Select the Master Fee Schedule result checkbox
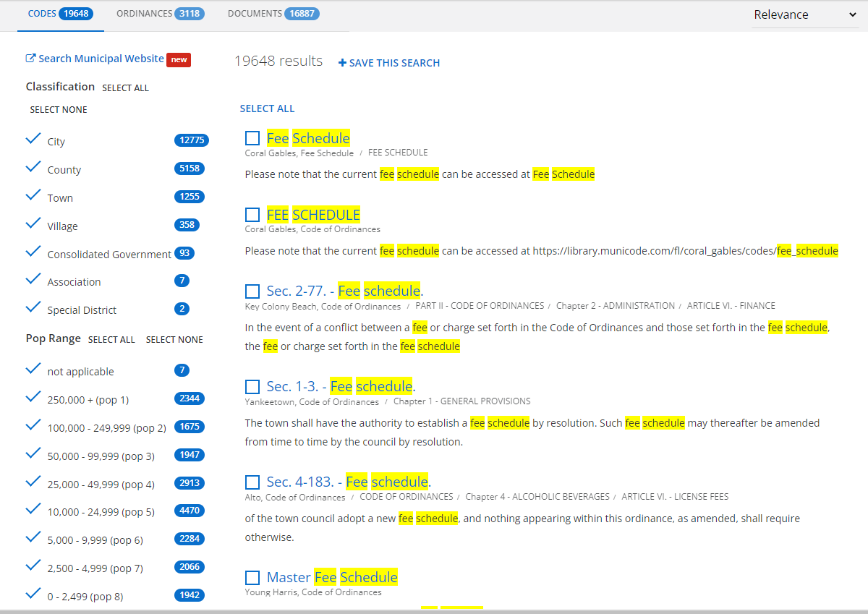The image size is (868, 614). point(252,578)
